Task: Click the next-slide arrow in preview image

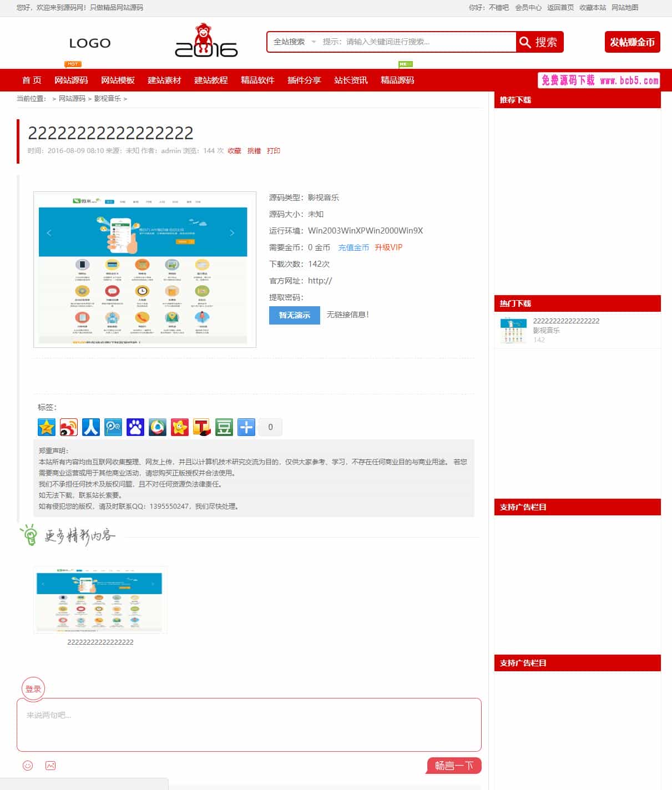Action: click(232, 232)
